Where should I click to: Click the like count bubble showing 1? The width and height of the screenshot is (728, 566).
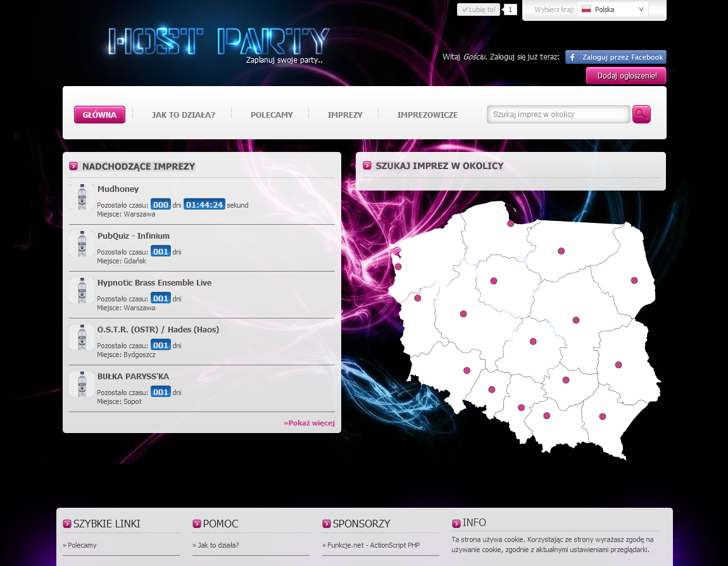(510, 9)
